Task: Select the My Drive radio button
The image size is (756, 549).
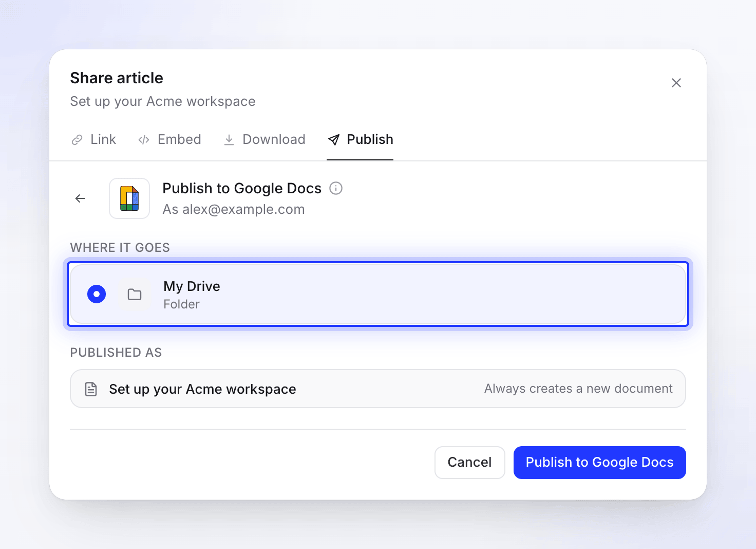Action: (97, 294)
